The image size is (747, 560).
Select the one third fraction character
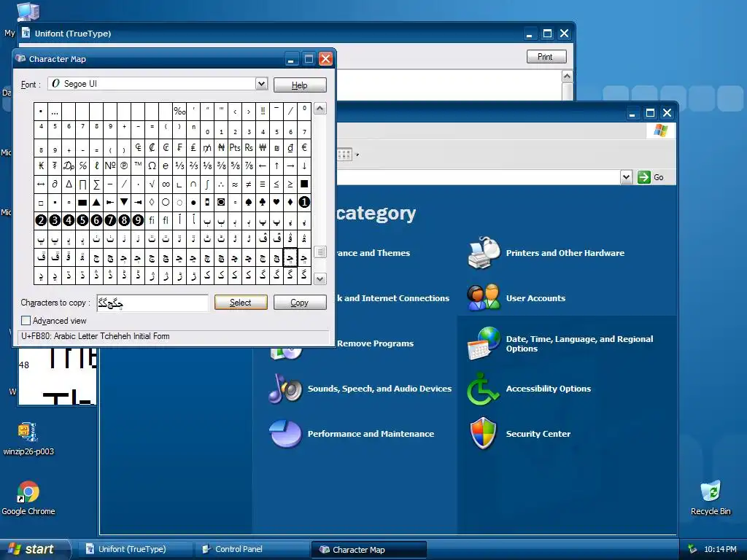(x=179, y=166)
